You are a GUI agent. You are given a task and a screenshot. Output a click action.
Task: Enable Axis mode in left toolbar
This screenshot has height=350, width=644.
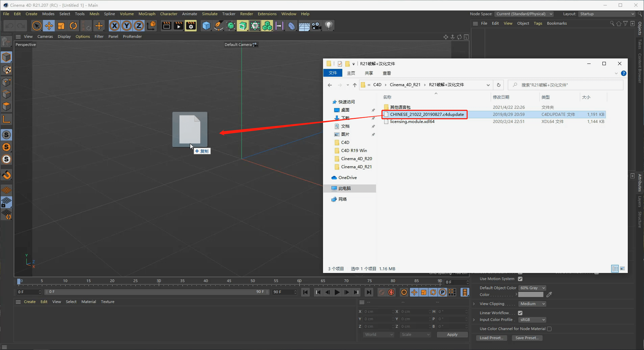[6, 119]
